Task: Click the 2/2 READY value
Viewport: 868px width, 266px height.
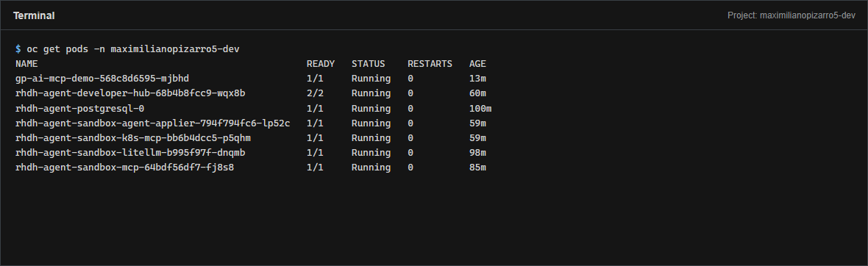Action: coord(315,93)
